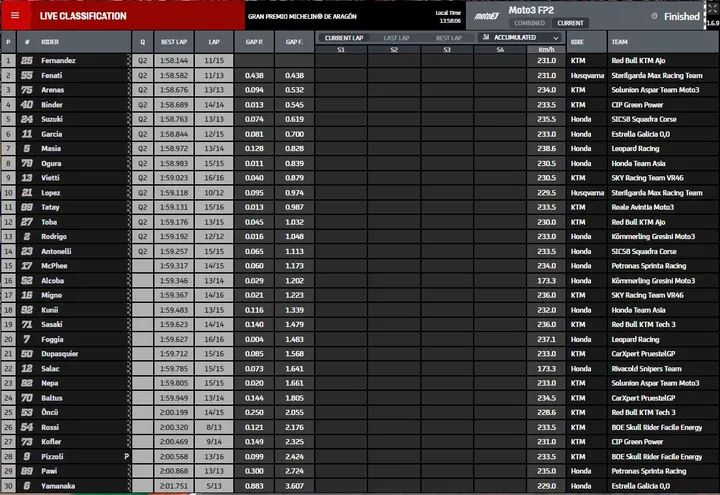Image resolution: width=720 pixels, height=495 pixels.
Task: Click the BIKE column header
Action: pos(577,42)
